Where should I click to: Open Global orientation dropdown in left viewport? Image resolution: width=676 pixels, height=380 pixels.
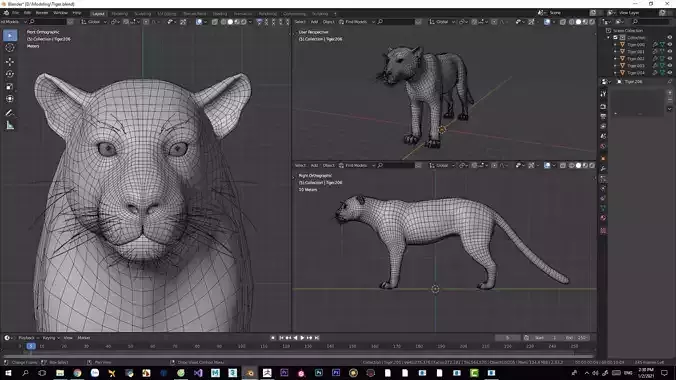[94, 22]
